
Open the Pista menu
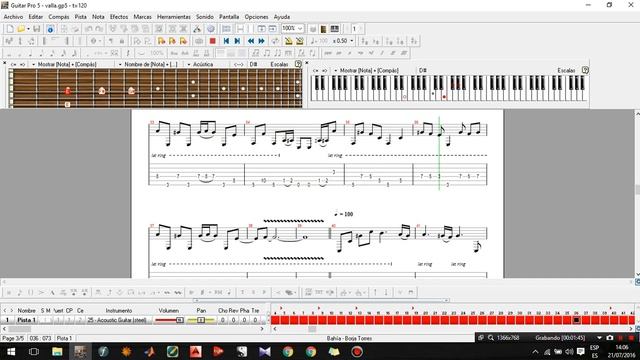80,17
